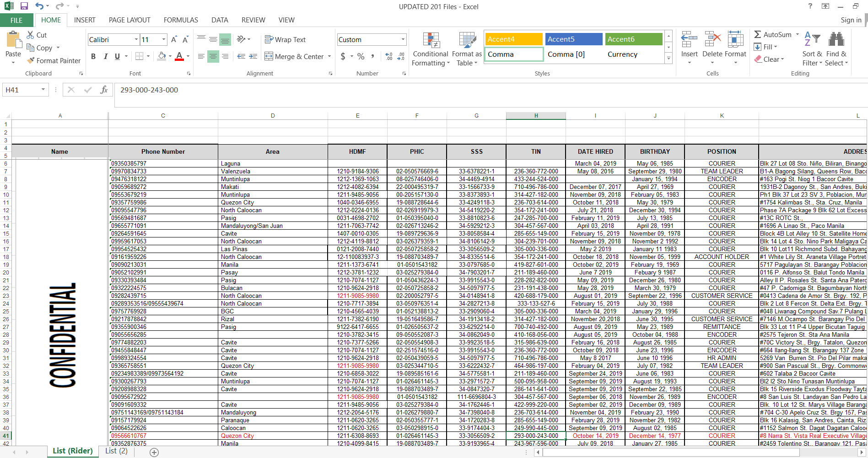
Task: Click the Undo arrow icon
Action: 40,6
